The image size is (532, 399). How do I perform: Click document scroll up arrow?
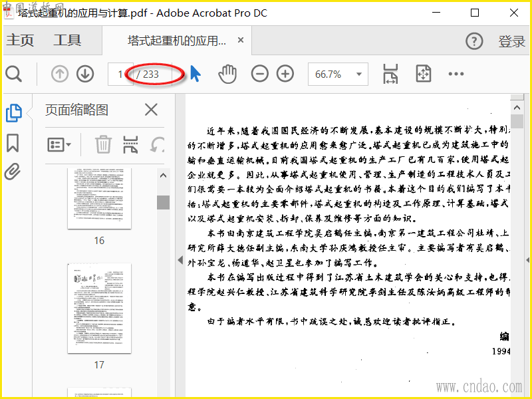(517, 108)
